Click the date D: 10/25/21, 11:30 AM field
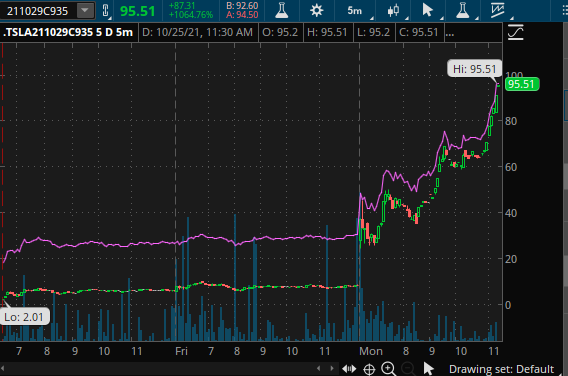Viewport: 568px width, 376px height. 197,33
